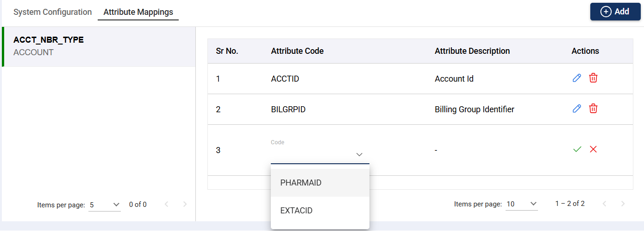
Task: Confirm new row with green checkmark
Action: tap(577, 149)
